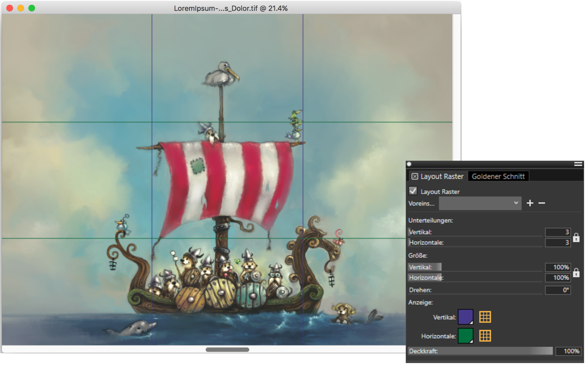The width and height of the screenshot is (588, 367).
Task: Add a new preset with plus icon
Action: pyautogui.click(x=530, y=203)
